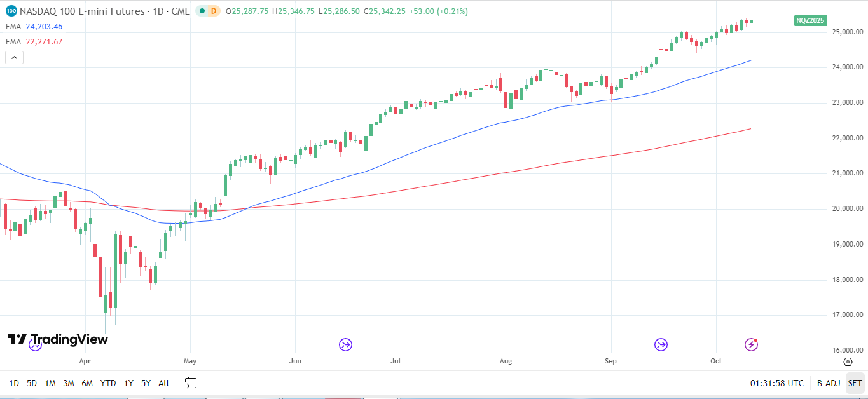Click the June contract rollover marker
Screen dimensions: 868x399
pyautogui.click(x=345, y=344)
